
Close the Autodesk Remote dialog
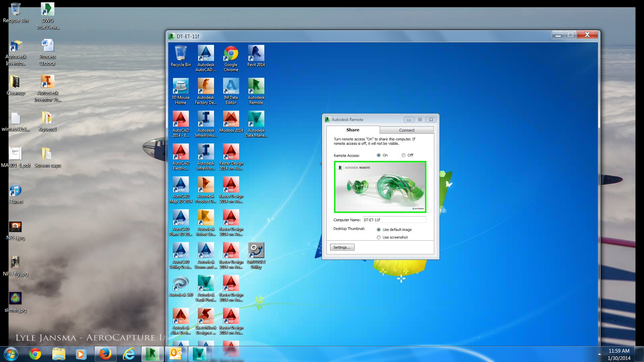pyautogui.click(x=431, y=119)
